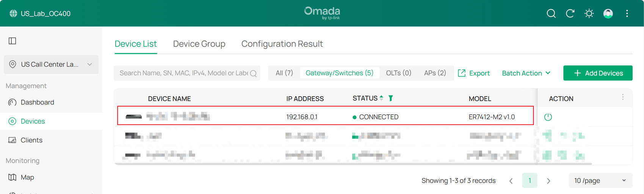The height and width of the screenshot is (194, 644).
Task: Click the device search input field
Action: (x=183, y=73)
